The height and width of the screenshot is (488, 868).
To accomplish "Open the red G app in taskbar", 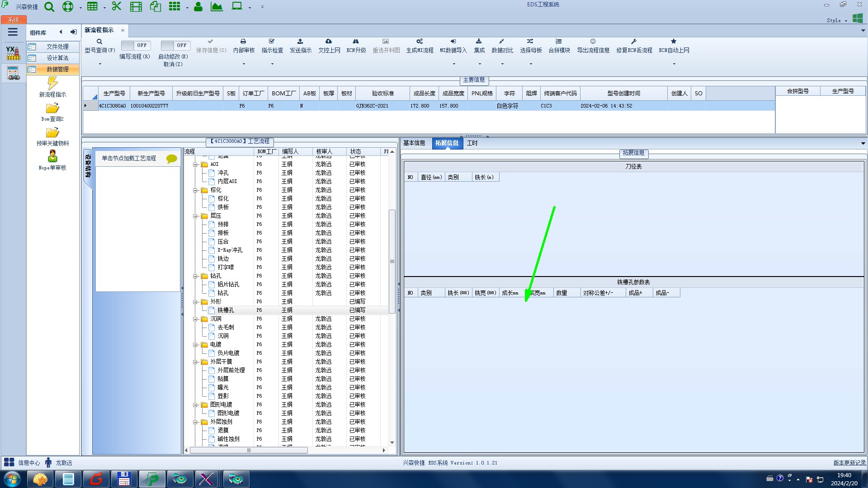I will [x=96, y=479].
